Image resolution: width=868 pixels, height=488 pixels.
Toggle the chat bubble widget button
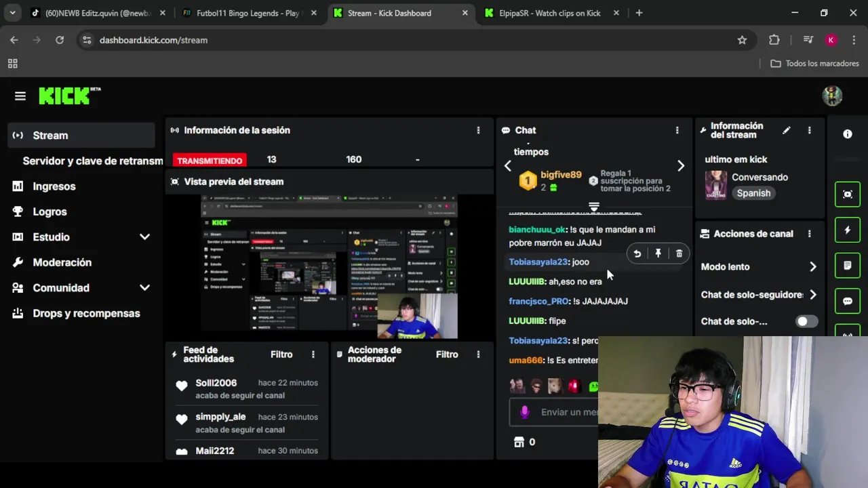tap(847, 301)
